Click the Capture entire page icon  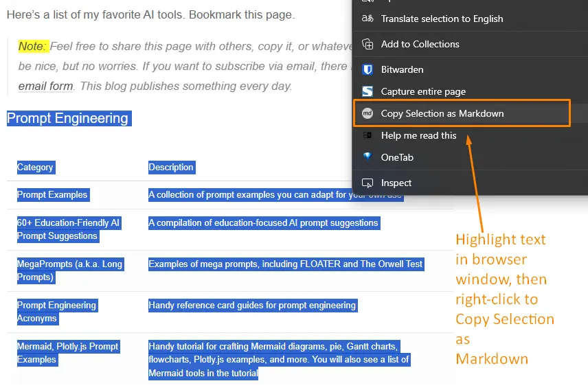pos(367,91)
